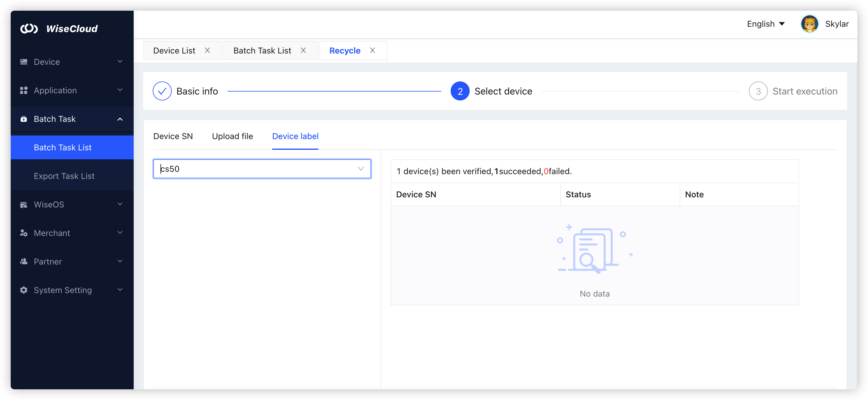This screenshot has width=868, height=400.
Task: Close the Batch Task List tab
Action: tap(303, 50)
